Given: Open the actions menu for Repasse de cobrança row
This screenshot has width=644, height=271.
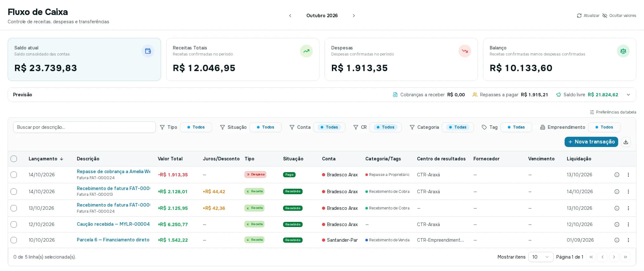Looking at the screenshot, I should pyautogui.click(x=628, y=175).
